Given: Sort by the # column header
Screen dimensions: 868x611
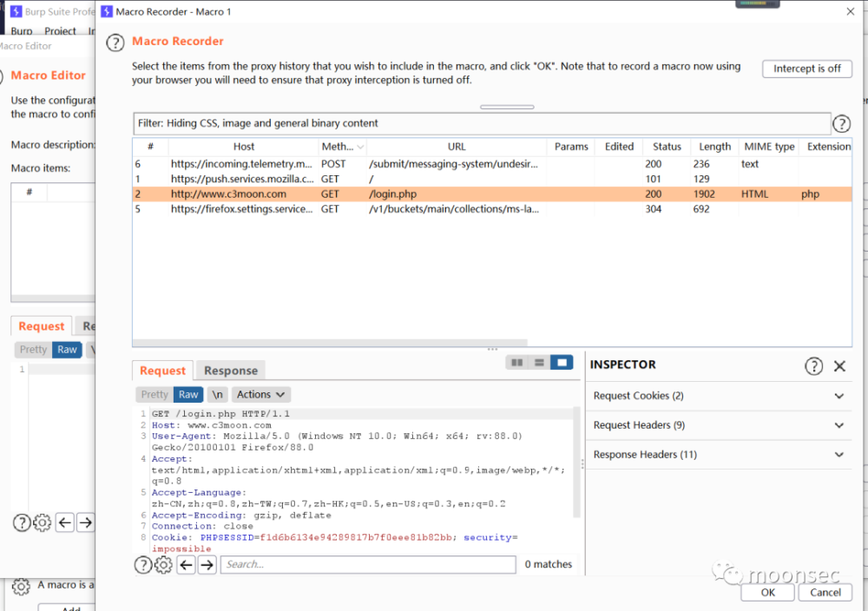Looking at the screenshot, I should pos(150,147).
